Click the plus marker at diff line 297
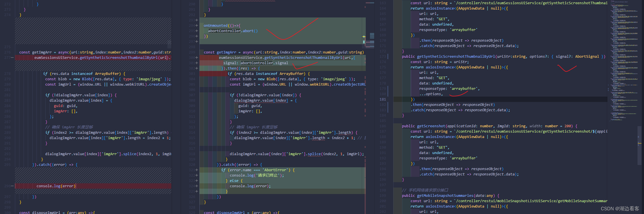644x214 pixels. pyautogui.click(x=197, y=41)
